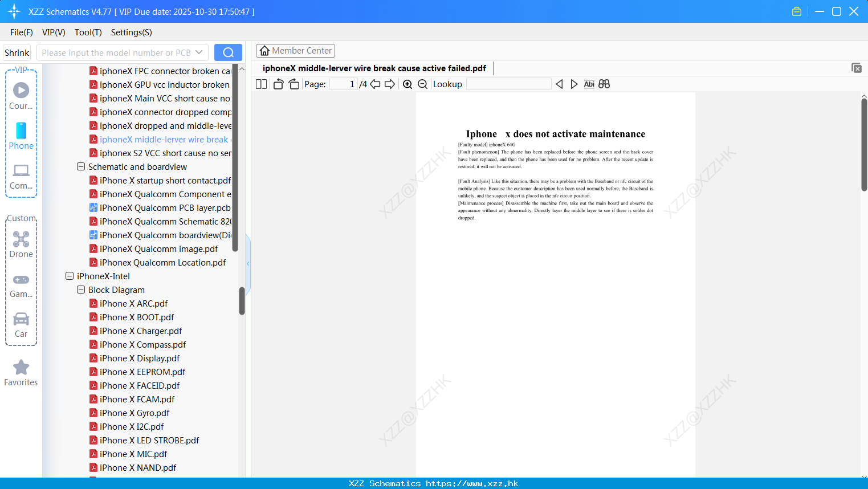Find next lookup result
Image resolution: width=868 pixels, height=489 pixels.
pos(574,84)
